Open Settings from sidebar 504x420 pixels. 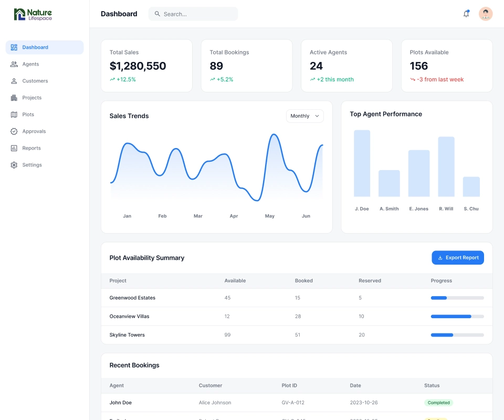click(45, 165)
